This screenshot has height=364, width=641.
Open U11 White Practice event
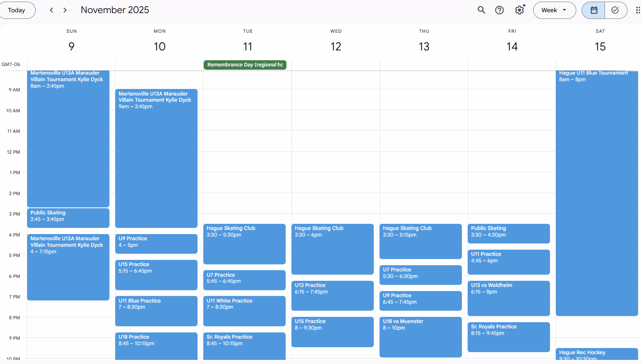tap(244, 311)
